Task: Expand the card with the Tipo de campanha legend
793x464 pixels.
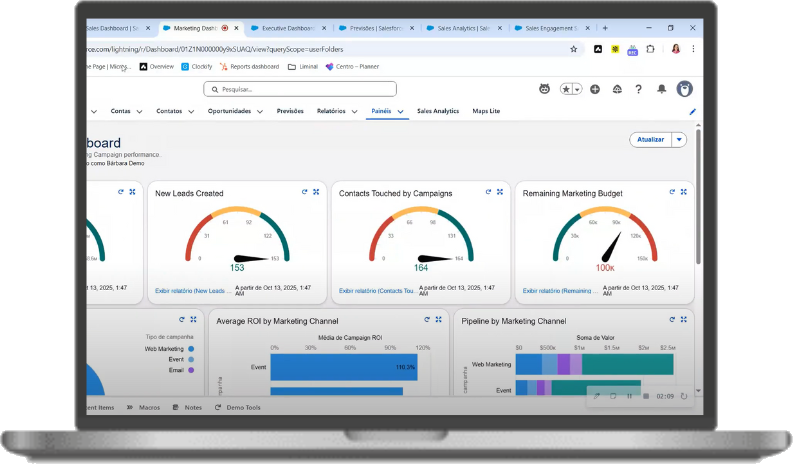Action: pos(193,319)
